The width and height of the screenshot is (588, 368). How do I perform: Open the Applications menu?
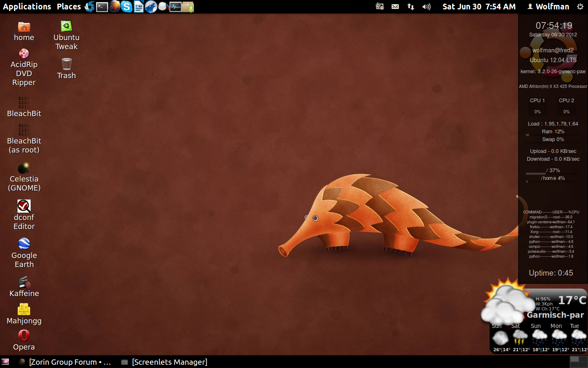27,7
